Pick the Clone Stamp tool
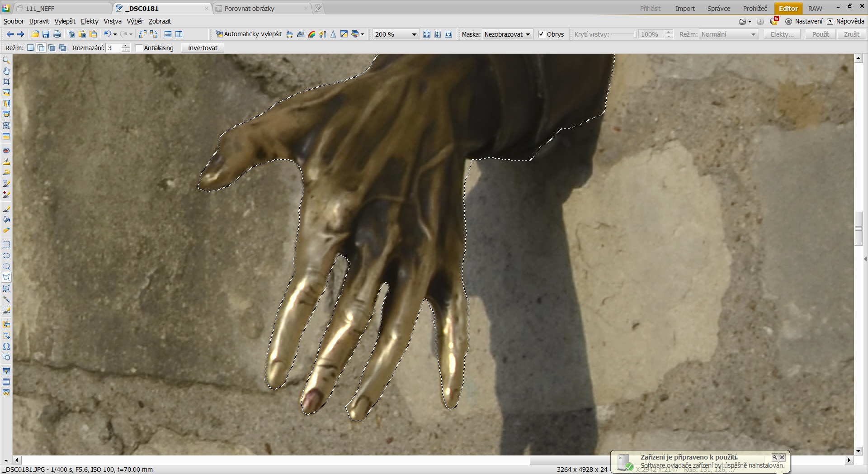Viewport: 868px width, 474px height. (x=6, y=161)
